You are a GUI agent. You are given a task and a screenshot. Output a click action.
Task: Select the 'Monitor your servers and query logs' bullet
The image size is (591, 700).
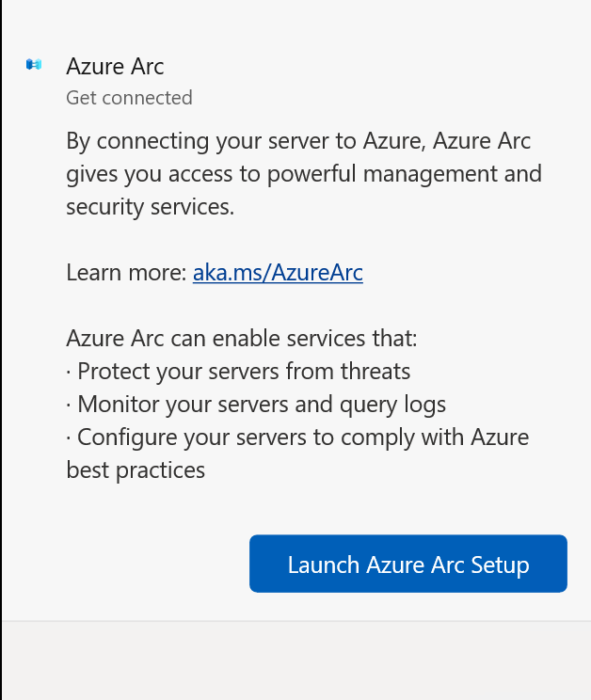[x=256, y=405]
